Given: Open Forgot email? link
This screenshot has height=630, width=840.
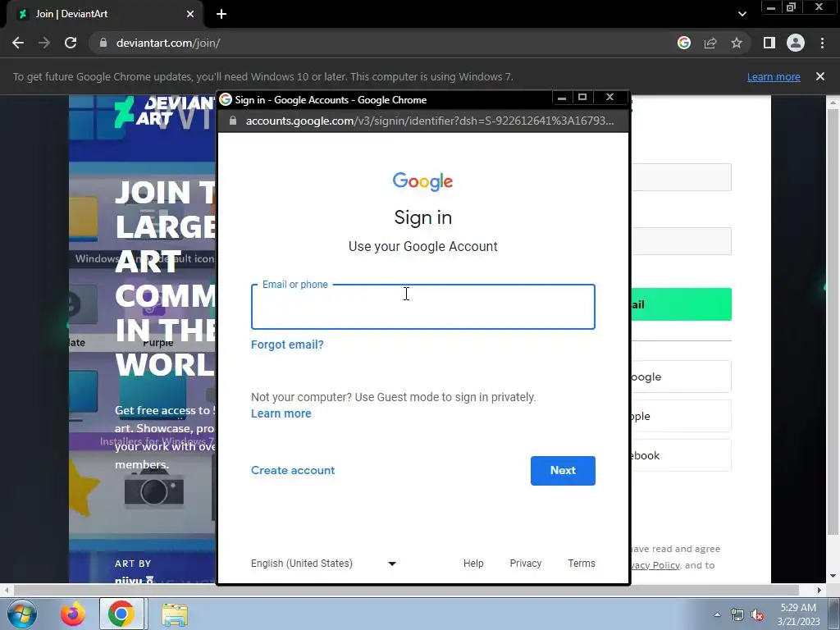Looking at the screenshot, I should click(x=287, y=345).
